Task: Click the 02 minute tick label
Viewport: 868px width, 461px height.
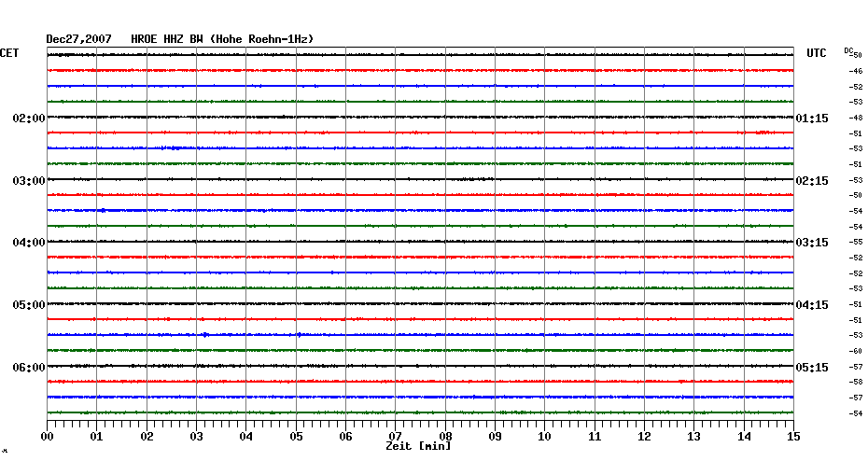Action: (x=147, y=437)
